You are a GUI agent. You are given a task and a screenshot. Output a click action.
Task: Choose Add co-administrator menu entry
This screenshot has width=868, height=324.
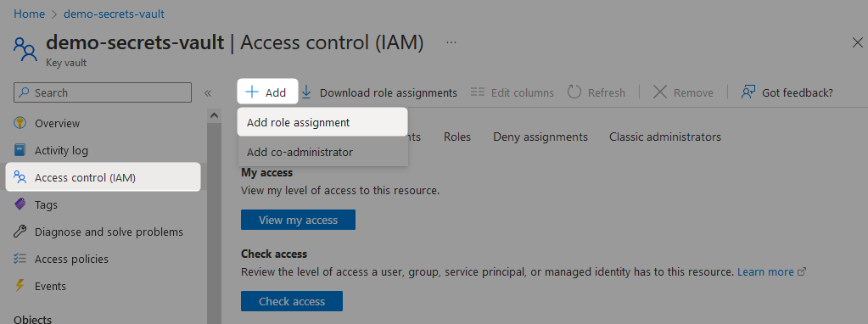322,152
